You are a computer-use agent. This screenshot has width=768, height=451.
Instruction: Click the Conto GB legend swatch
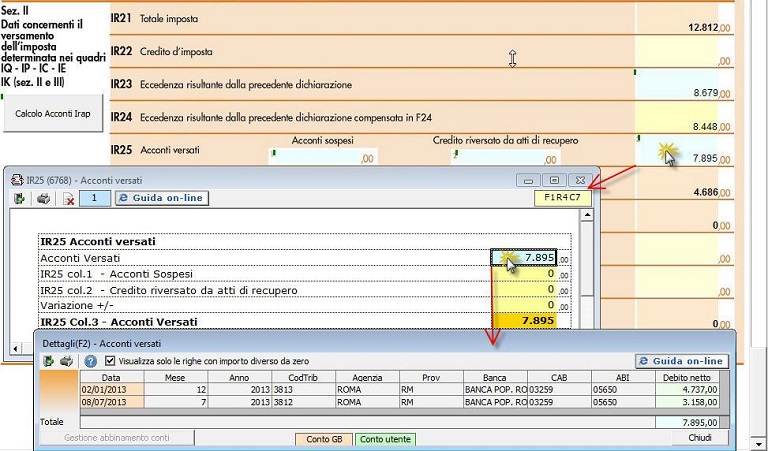point(324,439)
